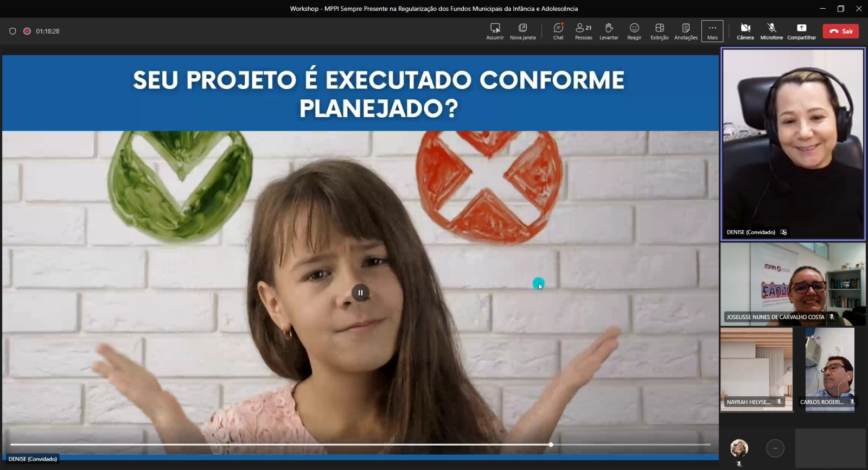Show the Pessoas participants list

tap(584, 31)
